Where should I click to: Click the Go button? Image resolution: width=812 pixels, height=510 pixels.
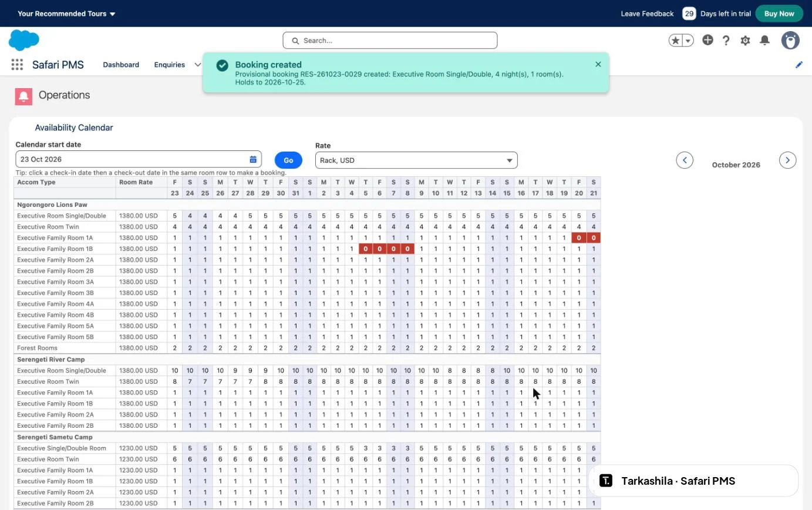[288, 160]
